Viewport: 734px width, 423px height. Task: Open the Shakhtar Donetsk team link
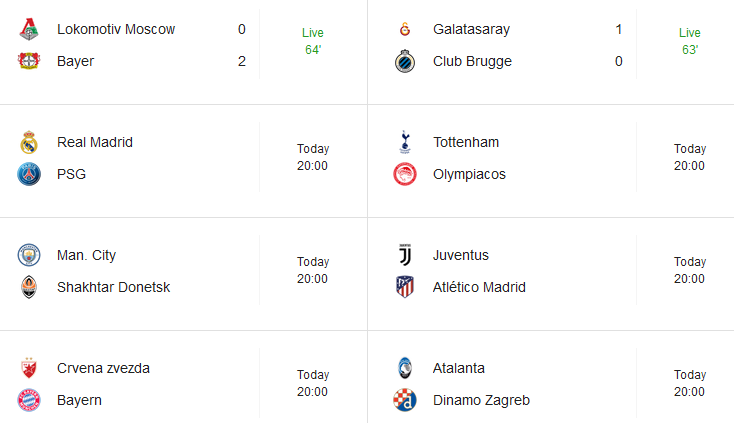[113, 287]
